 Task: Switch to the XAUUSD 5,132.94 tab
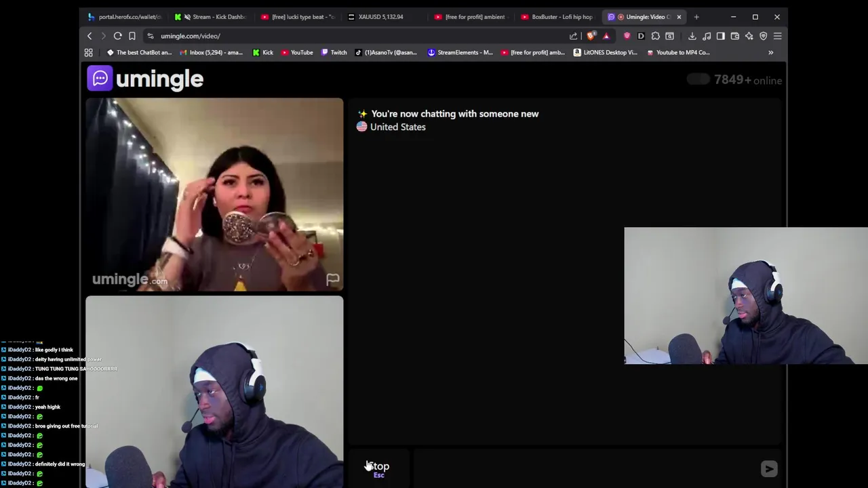coord(384,17)
